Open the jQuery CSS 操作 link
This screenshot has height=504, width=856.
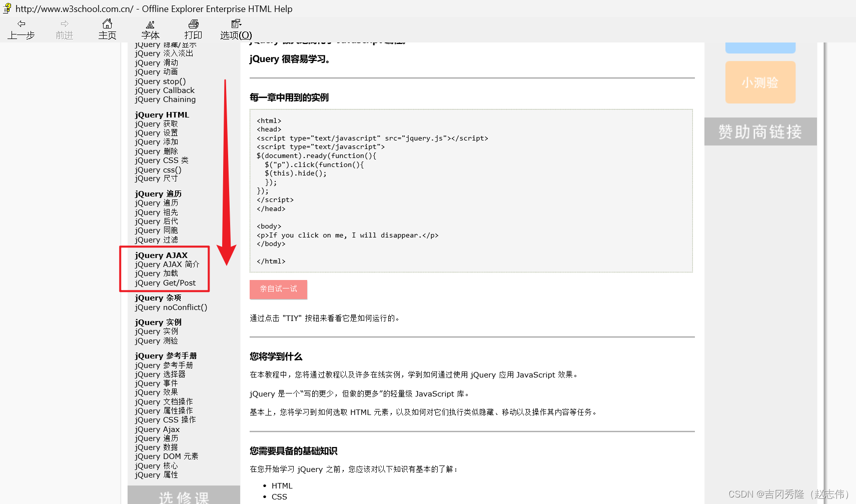[165, 420]
